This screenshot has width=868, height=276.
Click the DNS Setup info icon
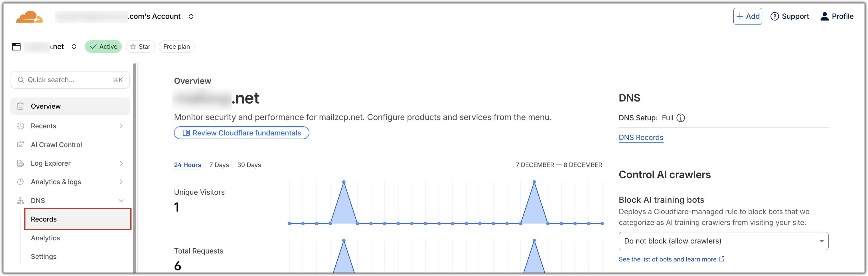coord(681,118)
